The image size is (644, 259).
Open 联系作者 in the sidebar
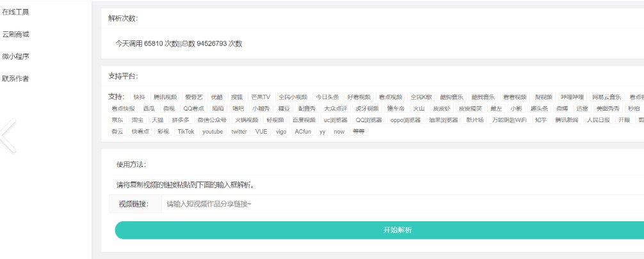[x=15, y=79]
